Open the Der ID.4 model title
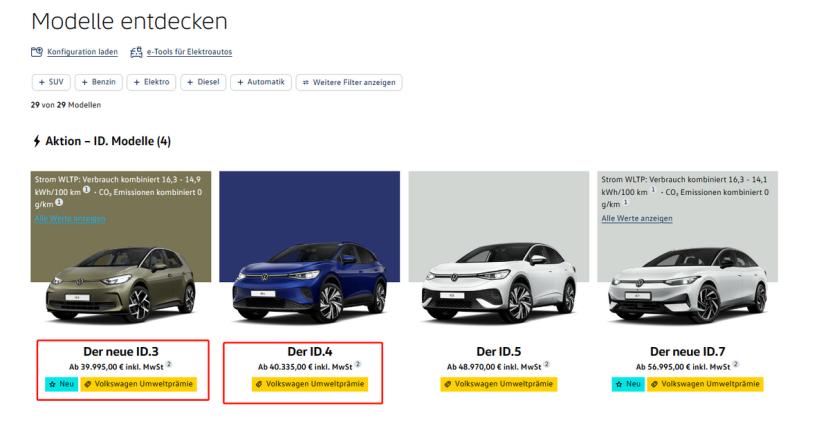This screenshot has height=422, width=831. (310, 351)
